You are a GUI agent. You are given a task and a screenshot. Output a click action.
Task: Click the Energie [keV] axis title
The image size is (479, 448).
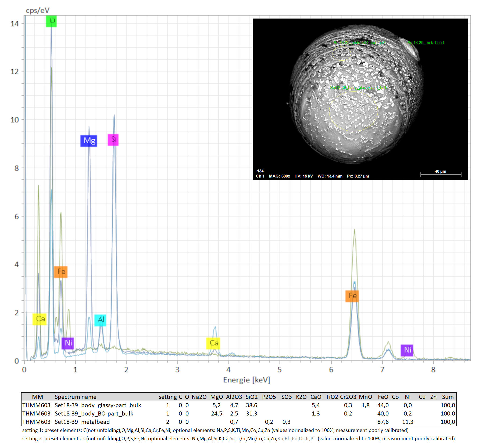246,380
